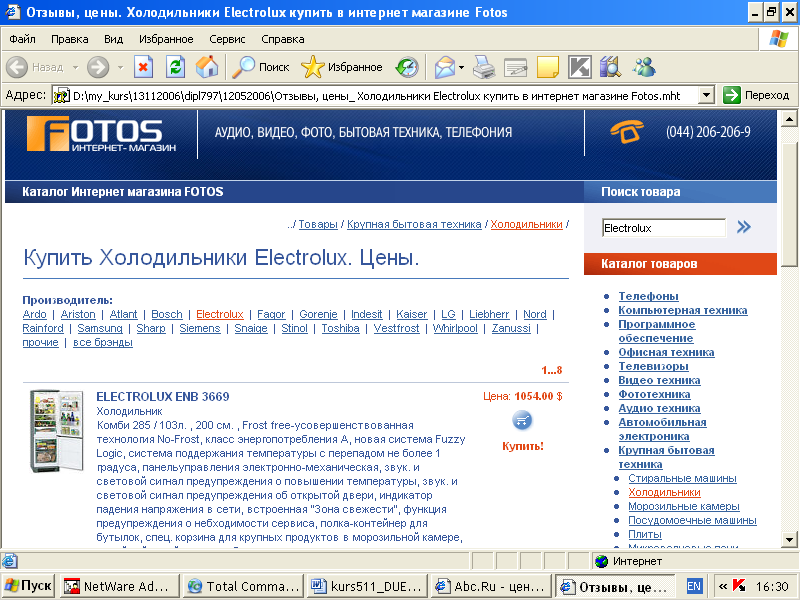
Task: Click the vertical scrollbar down arrow
Action: coord(789,540)
